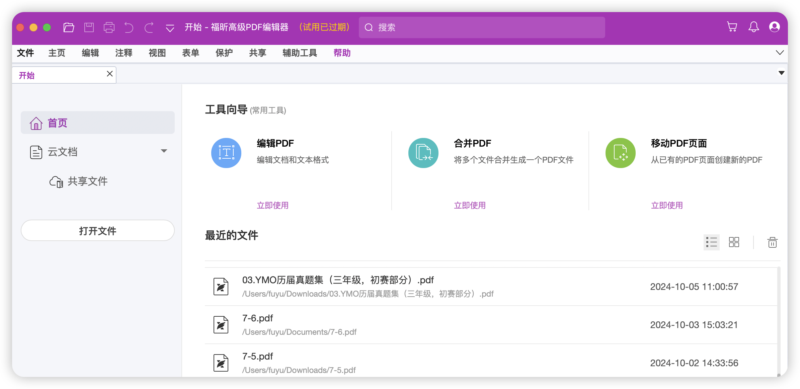This screenshot has width=800, height=389.
Task: Click the user account avatar
Action: click(774, 27)
